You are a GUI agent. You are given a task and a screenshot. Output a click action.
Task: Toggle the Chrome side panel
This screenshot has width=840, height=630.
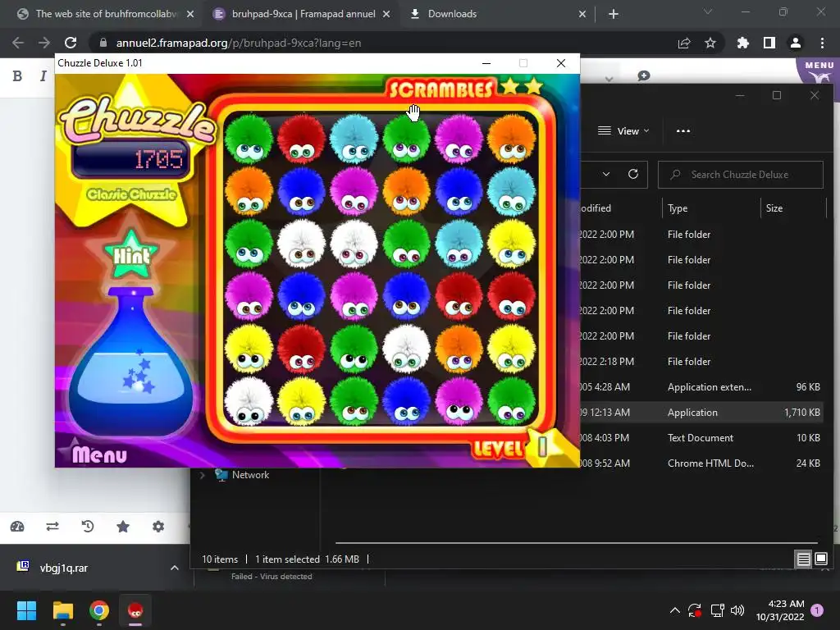point(769,43)
